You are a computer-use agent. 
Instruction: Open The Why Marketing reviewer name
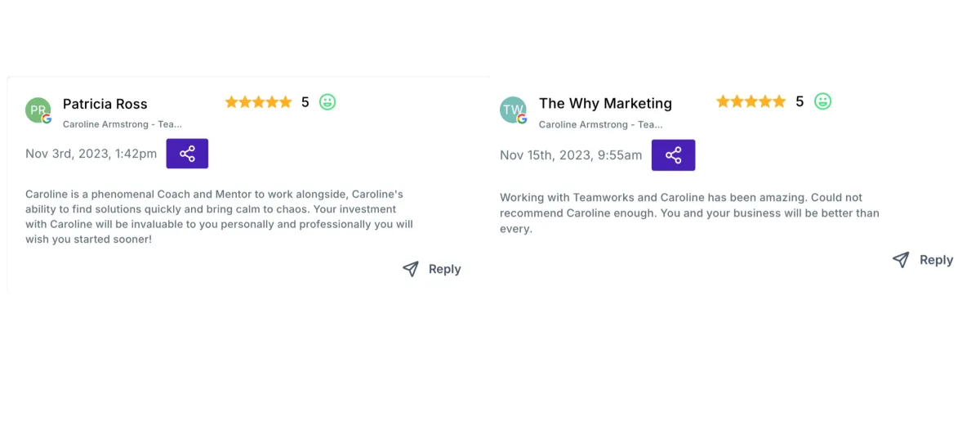(605, 103)
